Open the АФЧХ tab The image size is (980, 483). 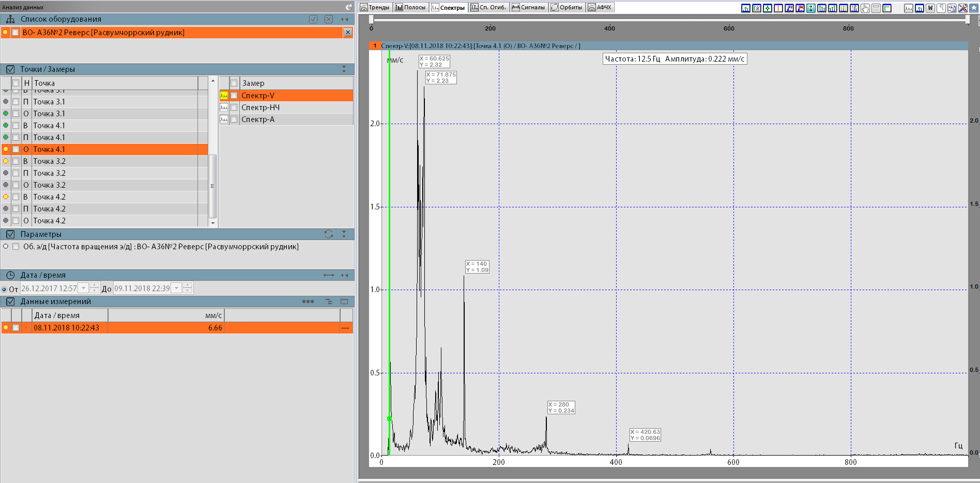[x=600, y=7]
